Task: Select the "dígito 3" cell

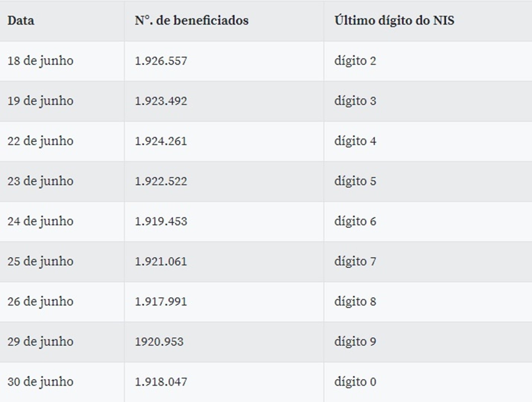Action: click(x=355, y=101)
